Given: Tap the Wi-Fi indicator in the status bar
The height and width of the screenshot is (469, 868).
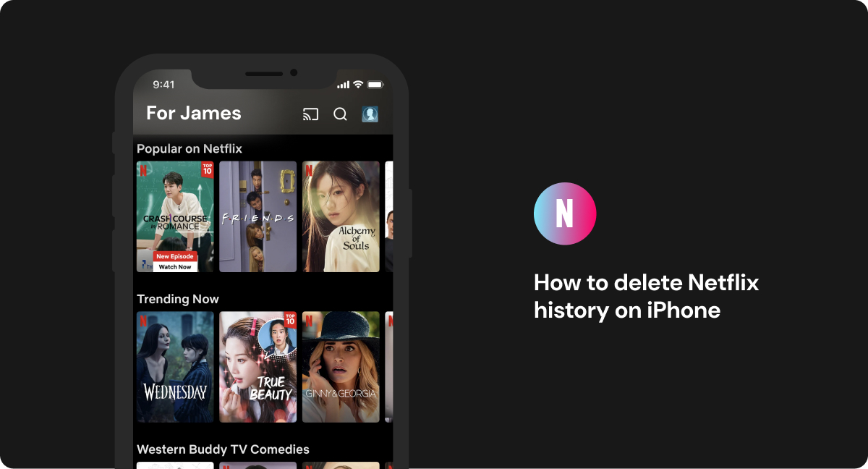Looking at the screenshot, I should (359, 84).
